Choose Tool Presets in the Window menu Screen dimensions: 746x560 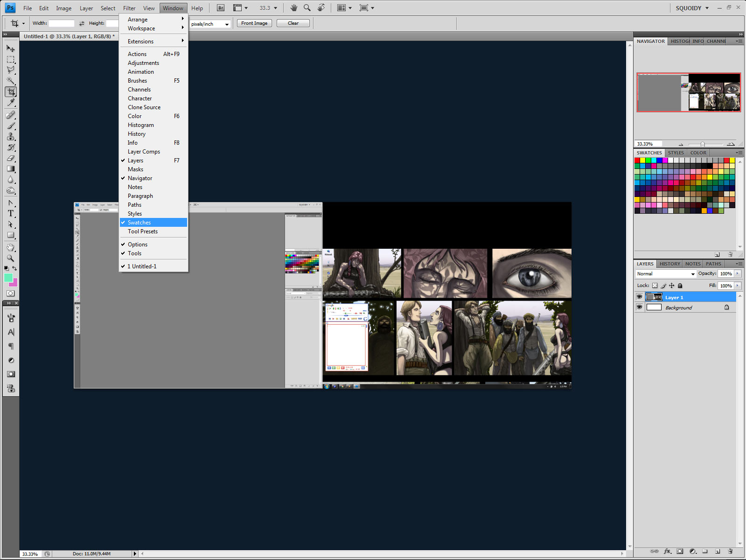[154, 231]
